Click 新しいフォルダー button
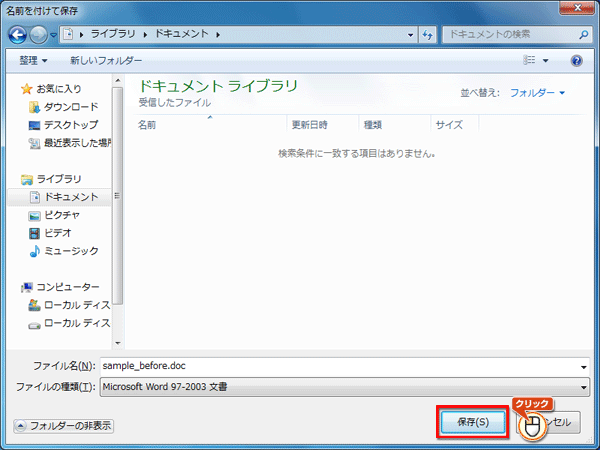The image size is (600, 450). click(106, 60)
